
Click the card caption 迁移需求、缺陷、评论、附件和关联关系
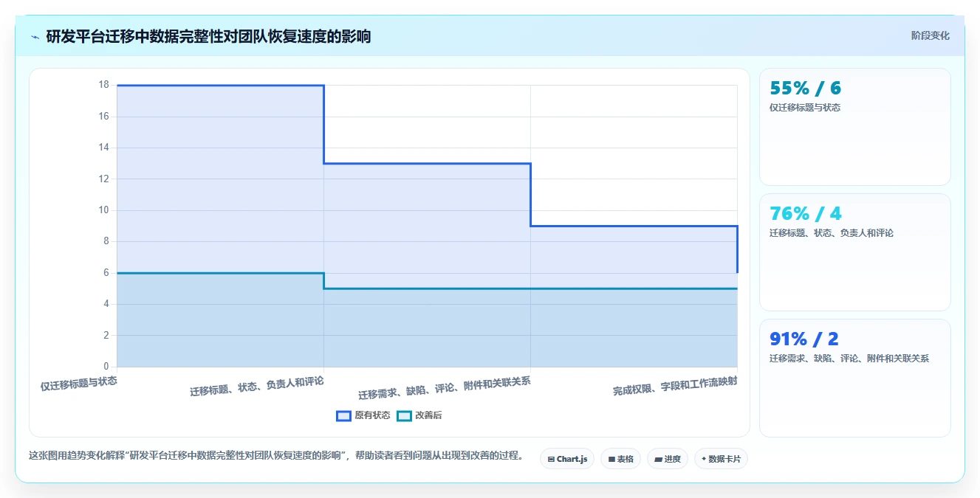[849, 359]
